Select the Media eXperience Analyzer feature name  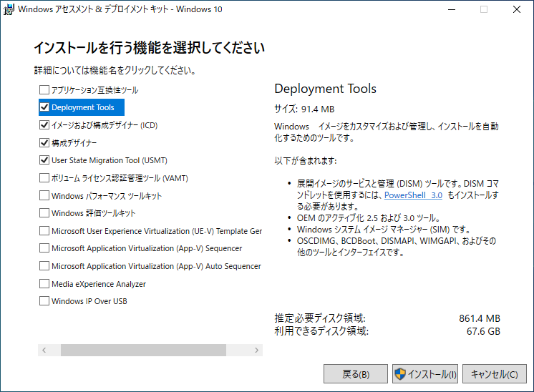(x=99, y=284)
